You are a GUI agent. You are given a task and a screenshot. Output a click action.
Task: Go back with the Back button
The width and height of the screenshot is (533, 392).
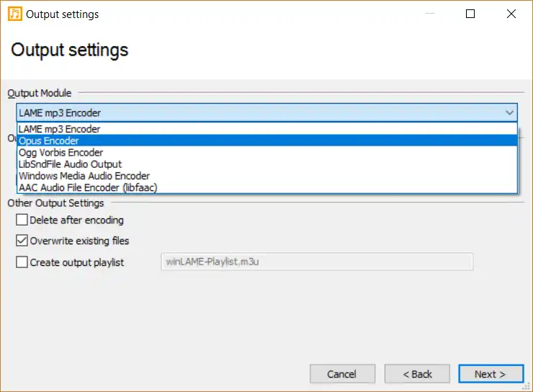(x=417, y=374)
